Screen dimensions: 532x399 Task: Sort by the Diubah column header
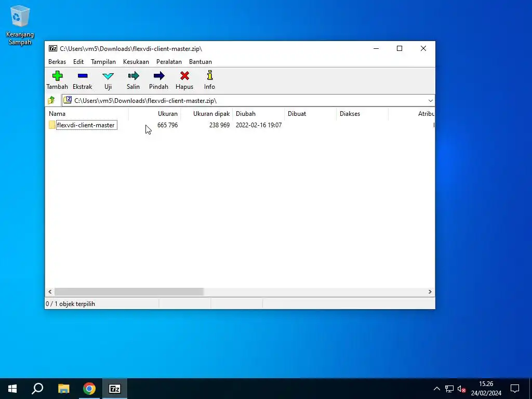tap(259, 114)
